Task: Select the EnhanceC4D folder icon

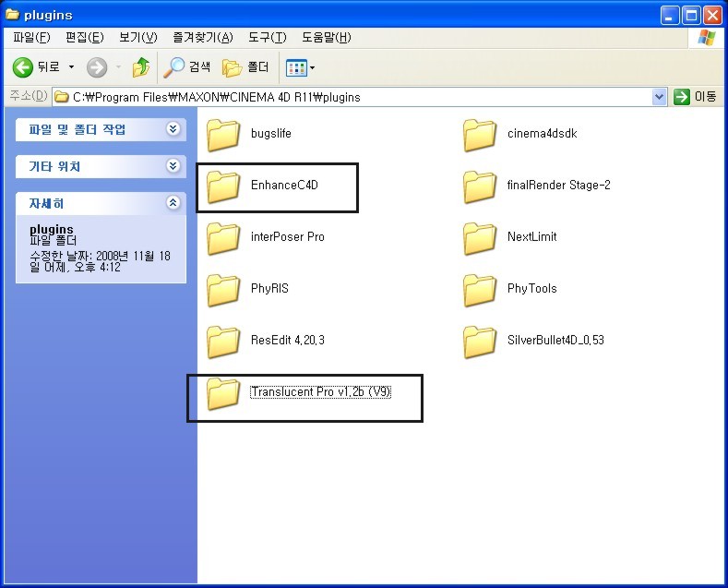Action: click(x=223, y=186)
